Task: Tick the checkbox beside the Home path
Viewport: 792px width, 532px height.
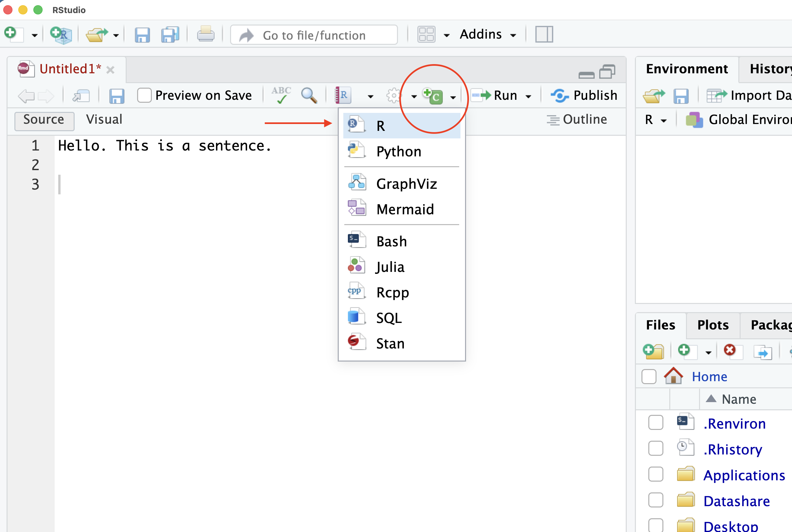Action: click(649, 377)
